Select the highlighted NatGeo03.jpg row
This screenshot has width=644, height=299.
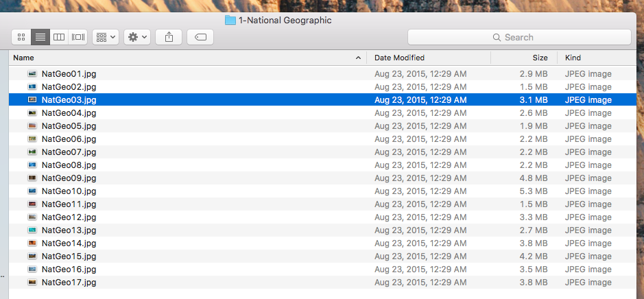coord(69,99)
